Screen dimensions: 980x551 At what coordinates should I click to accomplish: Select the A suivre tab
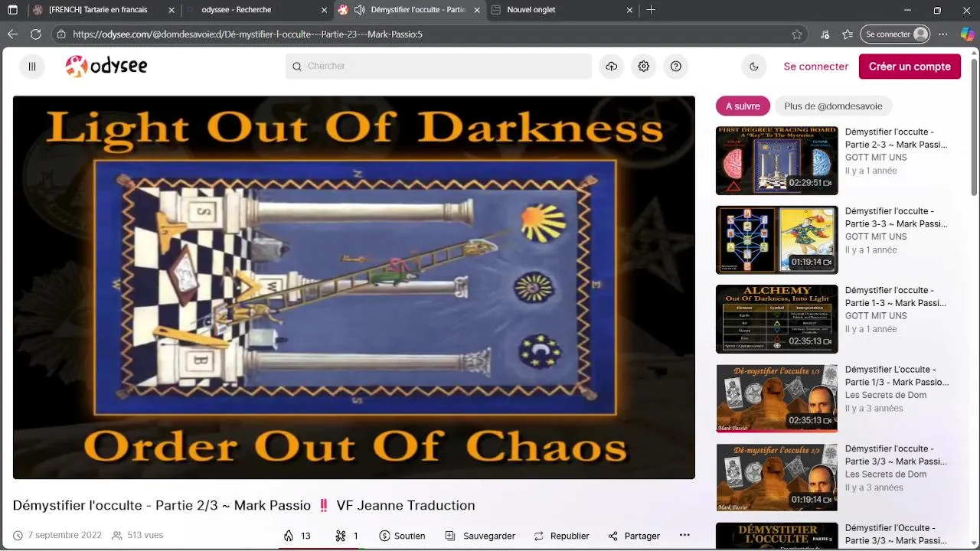pyautogui.click(x=743, y=106)
